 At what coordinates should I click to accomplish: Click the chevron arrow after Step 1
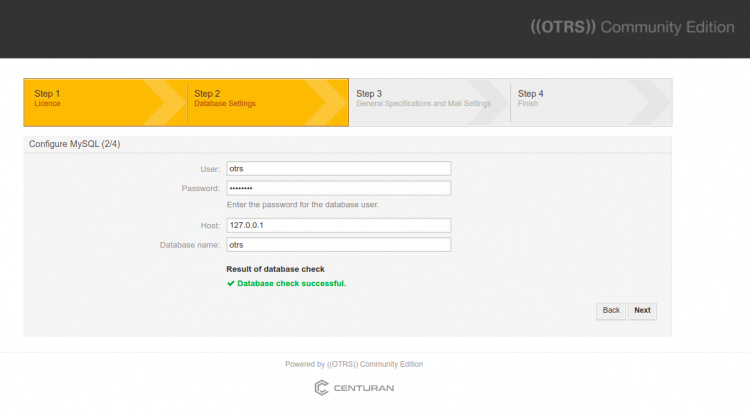[x=165, y=102]
